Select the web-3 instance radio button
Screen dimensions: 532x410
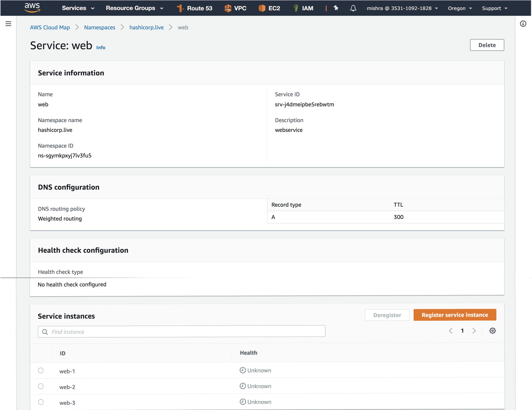[x=41, y=402]
